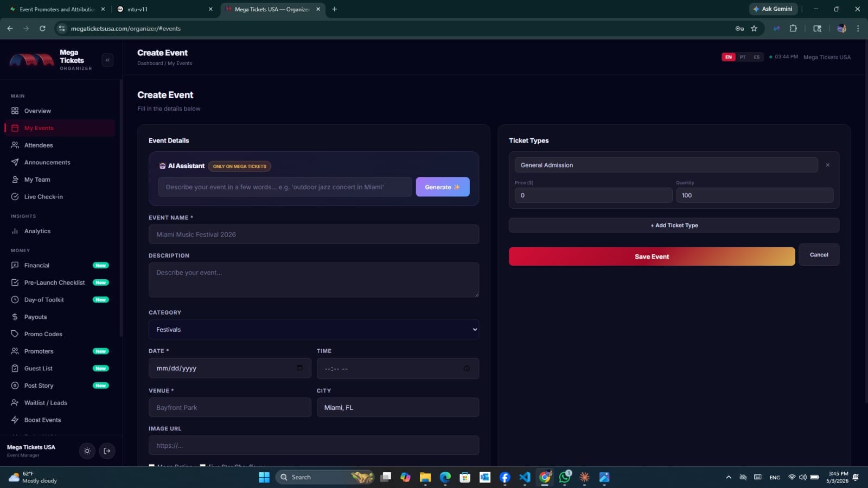This screenshot has width=868, height=488.
Task: Select EN language option
Action: point(729,57)
